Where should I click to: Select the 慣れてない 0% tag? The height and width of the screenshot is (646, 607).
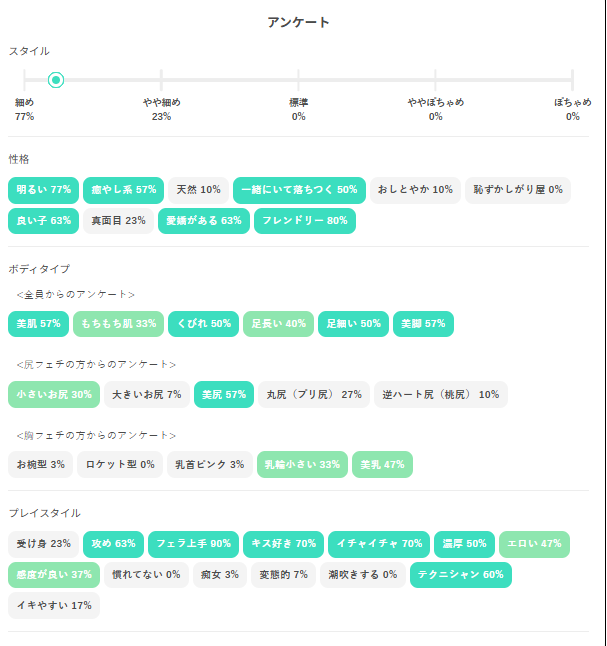tap(146, 575)
